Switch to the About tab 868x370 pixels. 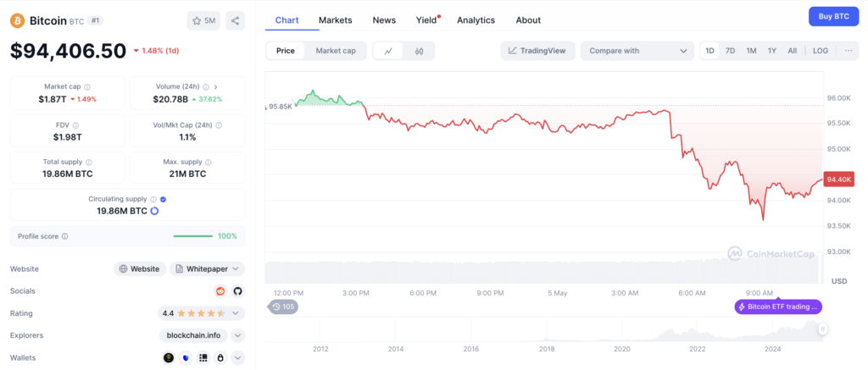pyautogui.click(x=528, y=20)
